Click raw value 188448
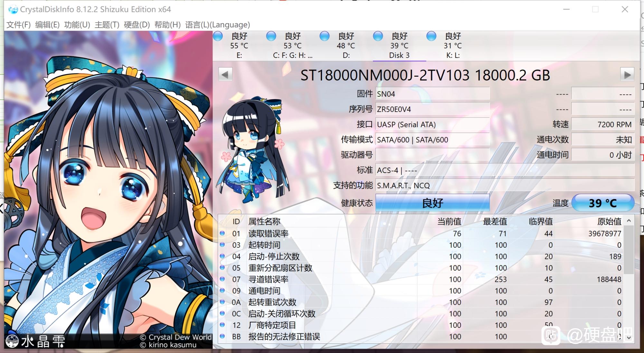 (609, 279)
